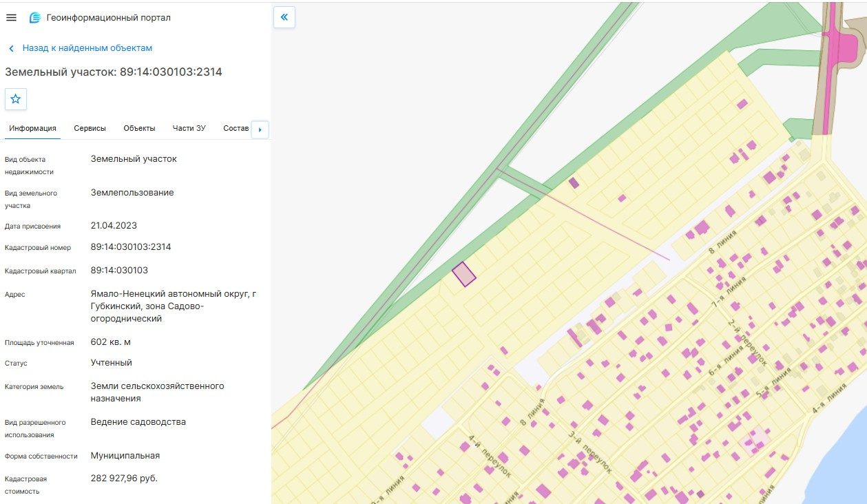Collapse the side panel with the double-chevron button
867x504 pixels.
pos(284,17)
